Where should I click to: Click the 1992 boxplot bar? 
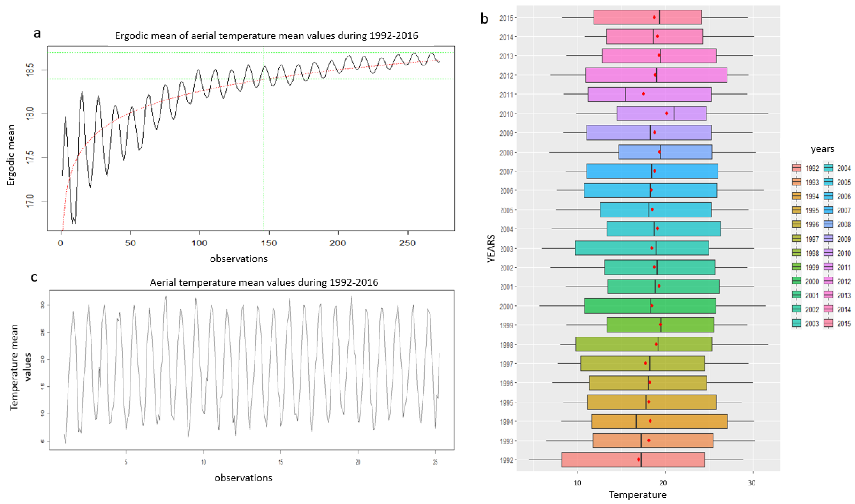click(x=633, y=460)
